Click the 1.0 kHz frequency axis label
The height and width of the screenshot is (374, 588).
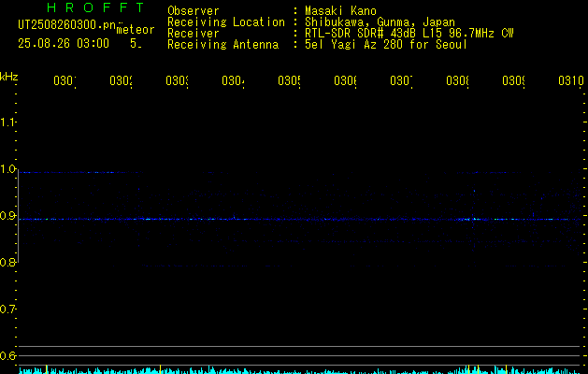tap(7, 169)
